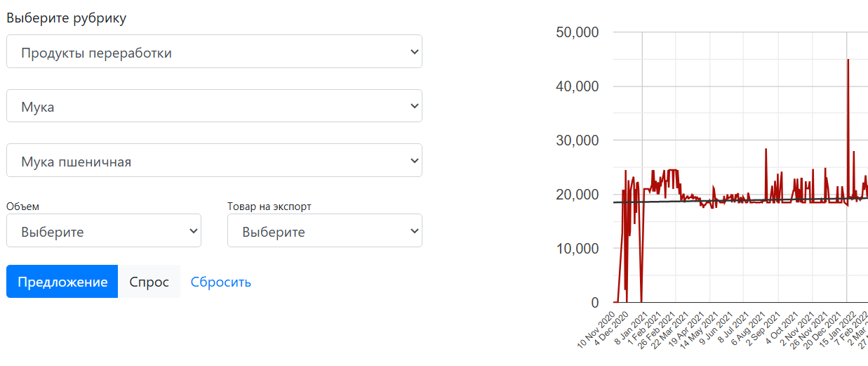The image size is (868, 366).
Task: Open the "Мука пшеничная" product dropdown
Action: click(x=214, y=161)
